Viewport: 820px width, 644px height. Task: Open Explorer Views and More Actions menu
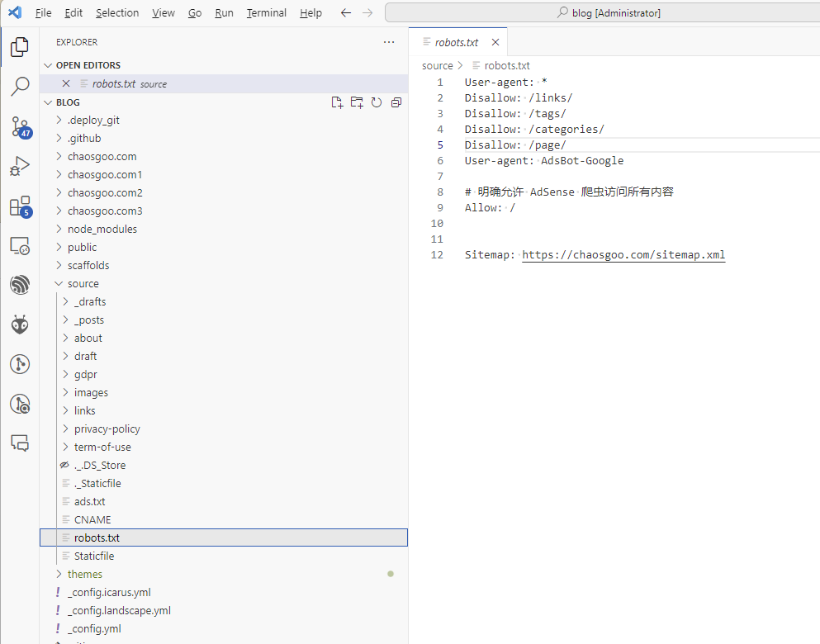[x=389, y=42]
